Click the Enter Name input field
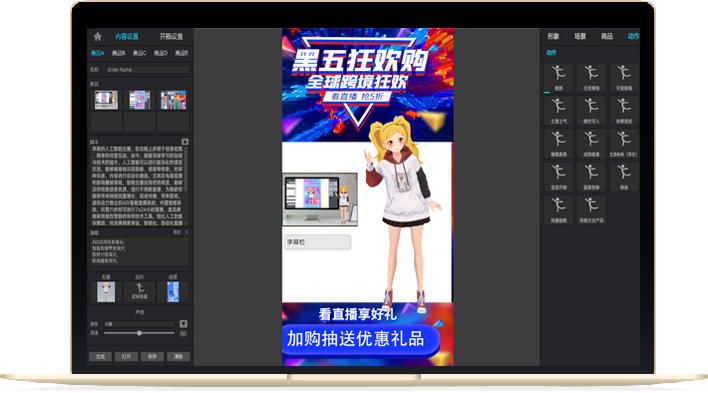Image resolution: width=708 pixels, height=393 pixels. [148, 70]
